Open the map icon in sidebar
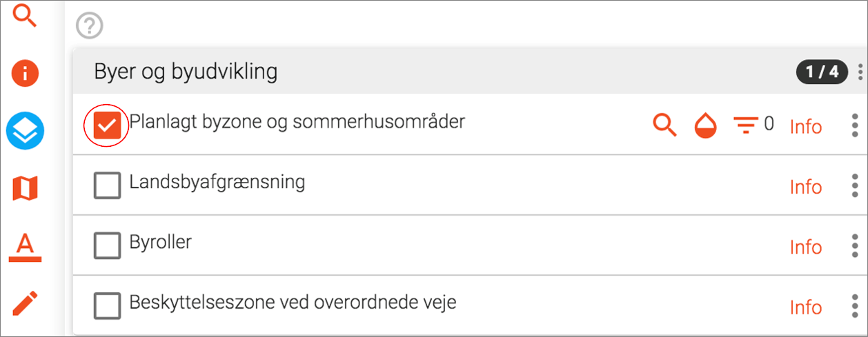Screen dimensions: 868x337 [x=26, y=188]
